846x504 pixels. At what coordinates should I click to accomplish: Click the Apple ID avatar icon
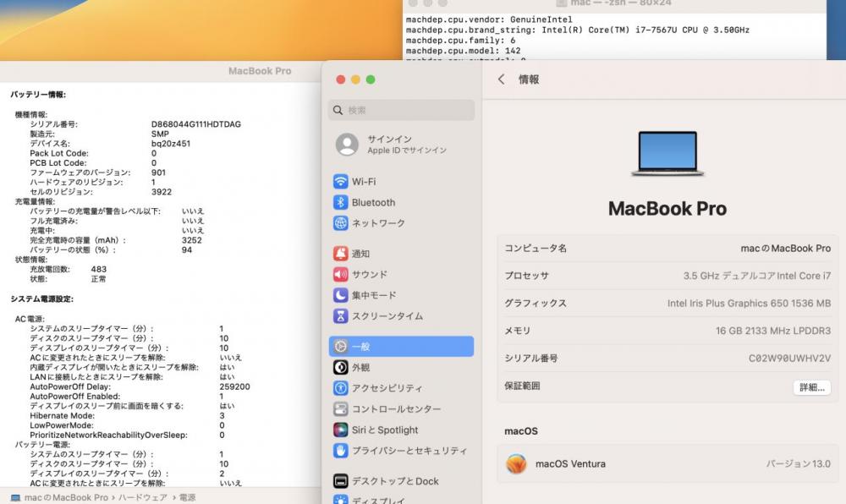[x=347, y=145]
